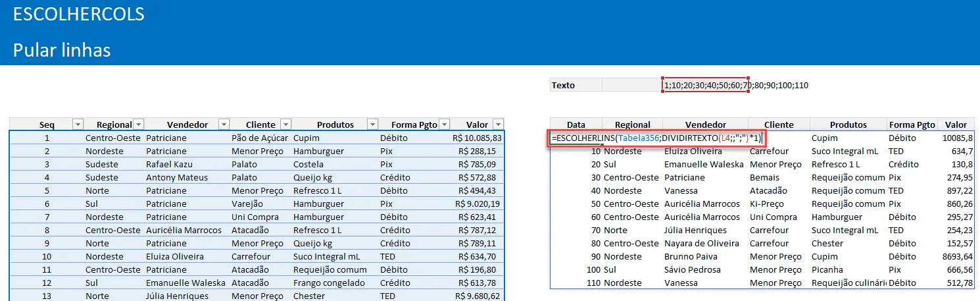Select Eluiza Oliveira in left table row 10
The height and width of the screenshot is (301, 980).
[187, 257]
